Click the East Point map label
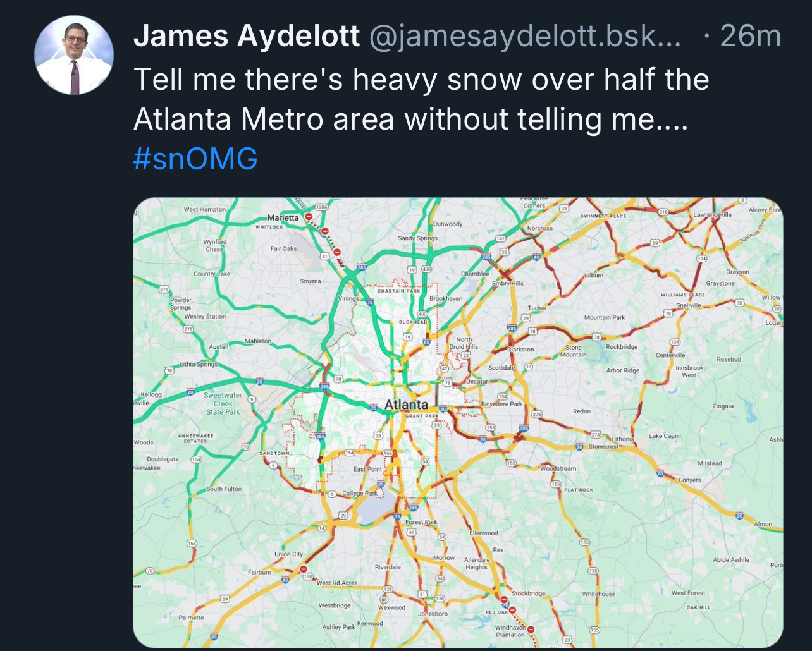812x651 pixels. [367, 469]
